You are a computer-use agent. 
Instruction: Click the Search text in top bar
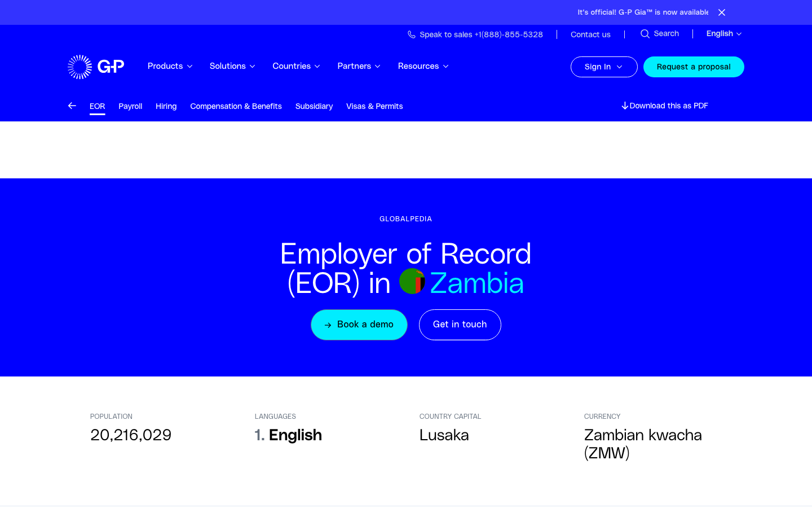(x=667, y=34)
